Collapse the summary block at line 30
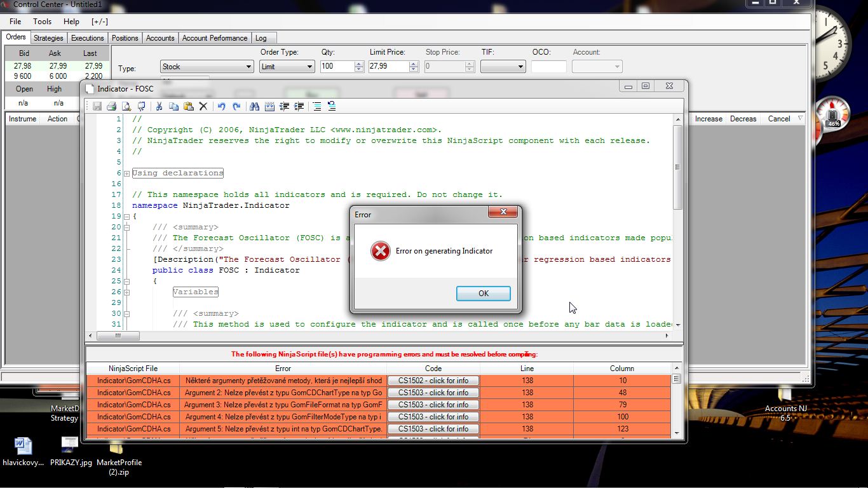 pyautogui.click(x=126, y=314)
